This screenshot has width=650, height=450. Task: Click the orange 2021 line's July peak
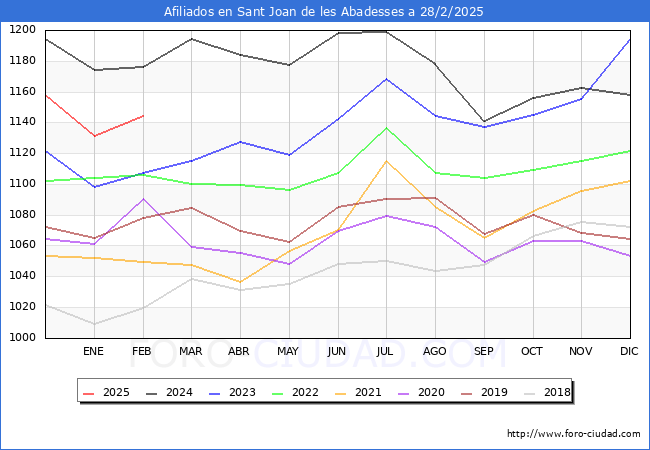(386, 161)
